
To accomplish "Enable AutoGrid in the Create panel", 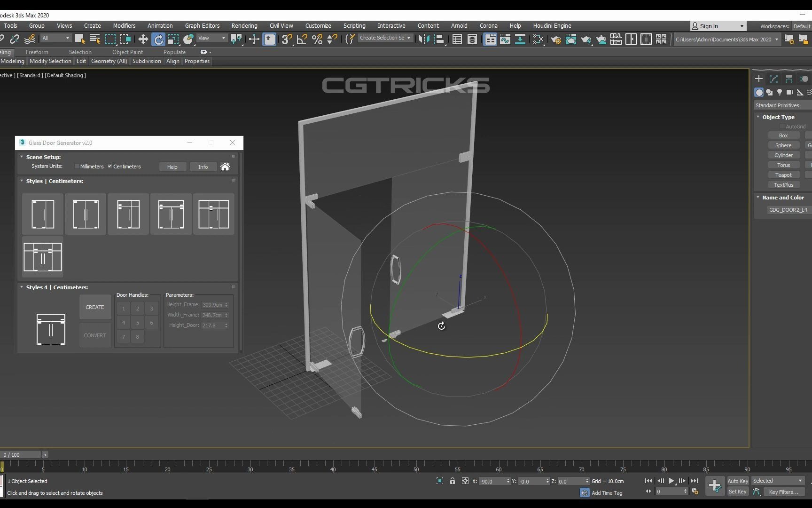I will (781, 126).
